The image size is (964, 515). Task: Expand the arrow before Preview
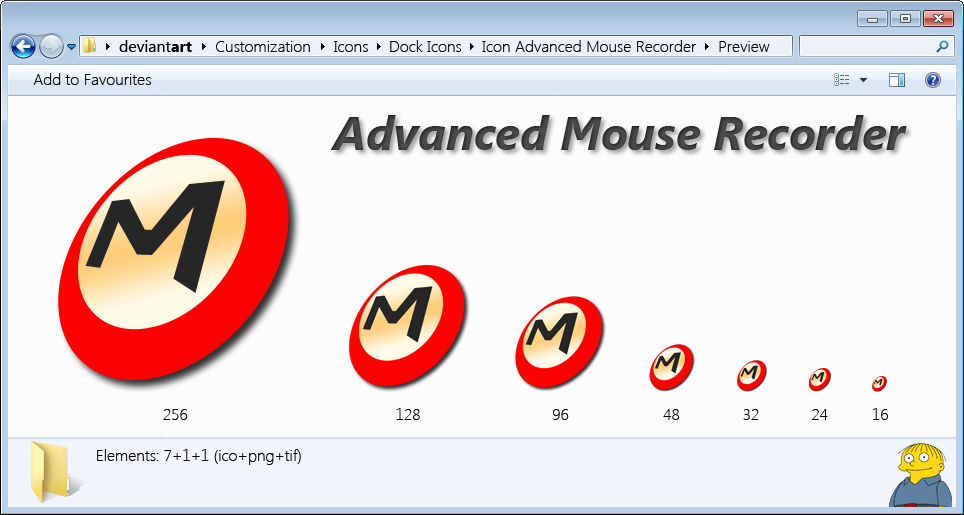pos(707,47)
